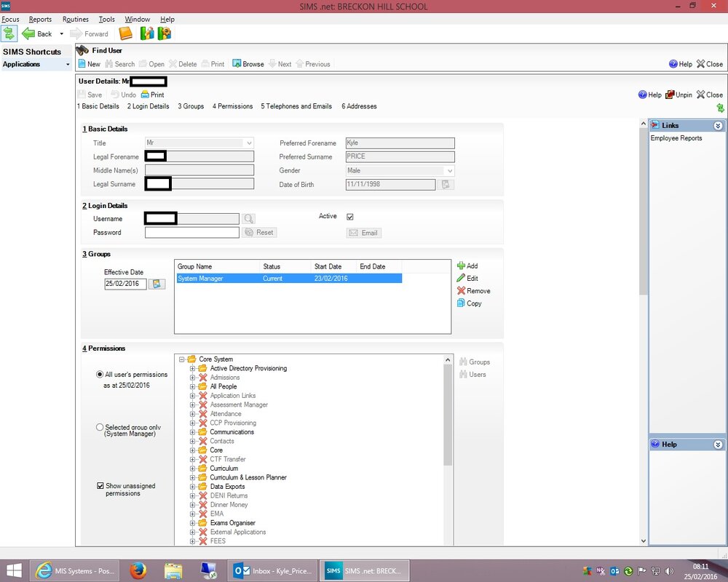Open the Applications shortcuts dropdown
The width and height of the screenshot is (728, 582).
[68, 65]
